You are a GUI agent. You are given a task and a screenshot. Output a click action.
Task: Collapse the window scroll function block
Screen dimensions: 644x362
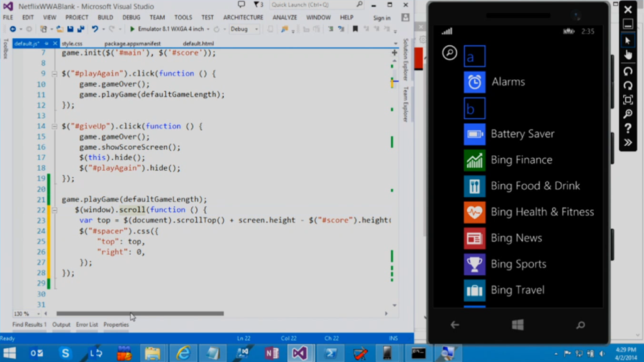pyautogui.click(x=54, y=210)
